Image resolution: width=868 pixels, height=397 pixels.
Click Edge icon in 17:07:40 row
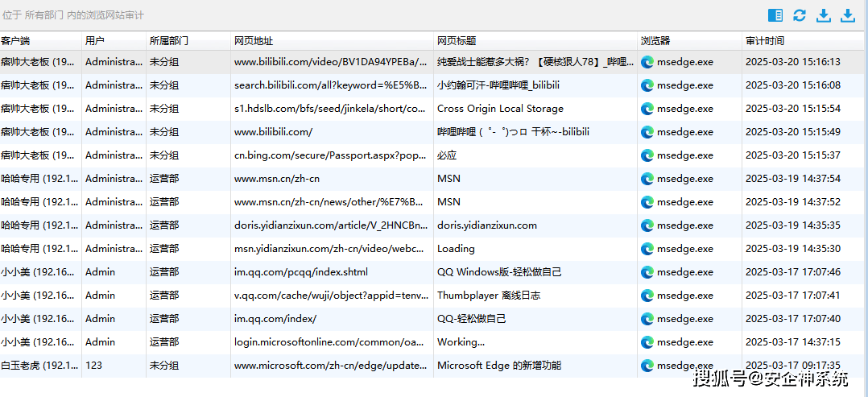point(647,319)
